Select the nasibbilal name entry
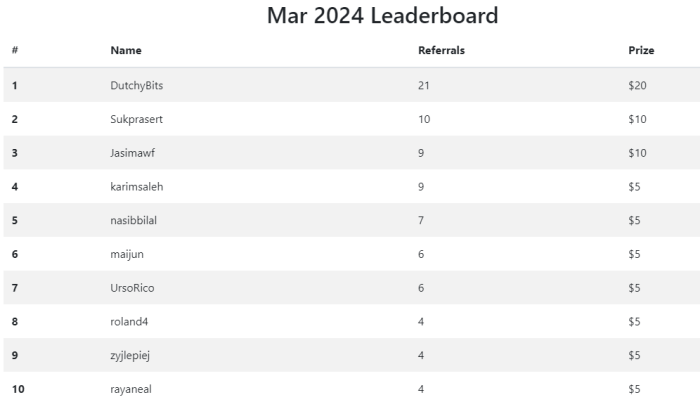The width and height of the screenshot is (700, 402). (x=133, y=220)
